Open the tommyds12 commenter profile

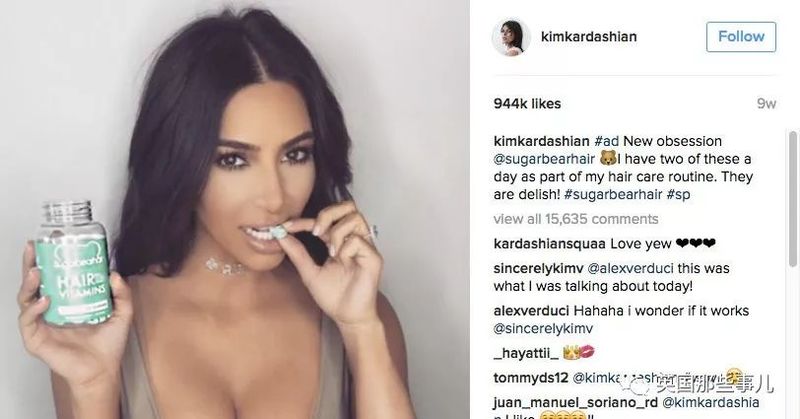coord(531,378)
